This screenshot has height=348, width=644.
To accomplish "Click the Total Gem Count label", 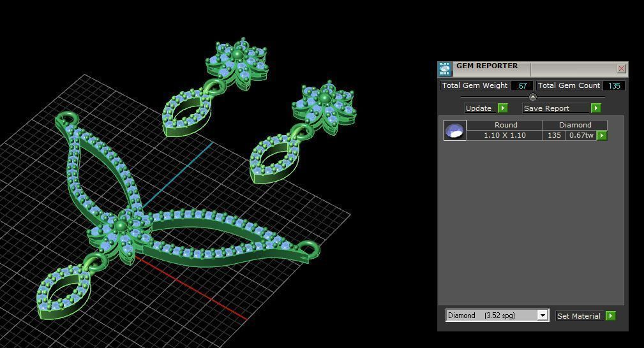I will pos(569,85).
